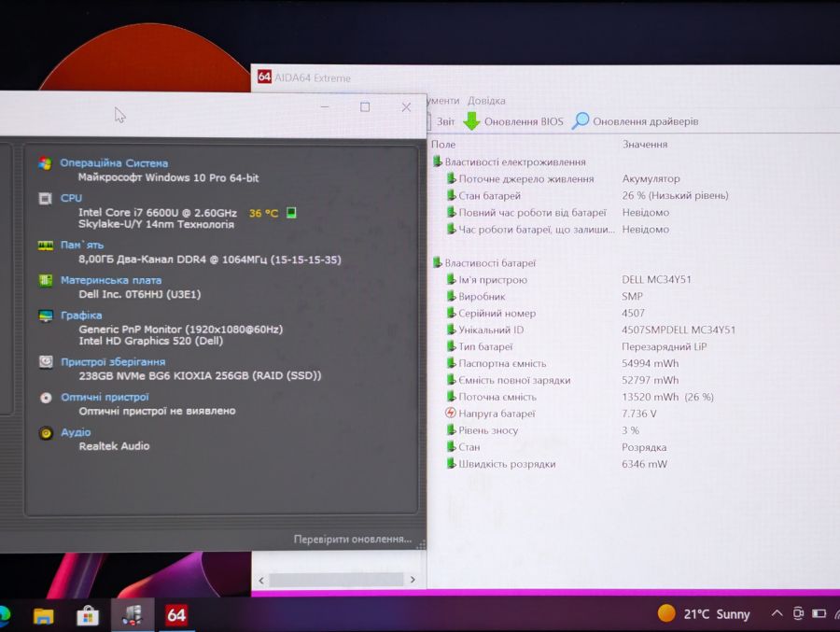Click the audio speaker icon

click(x=46, y=432)
